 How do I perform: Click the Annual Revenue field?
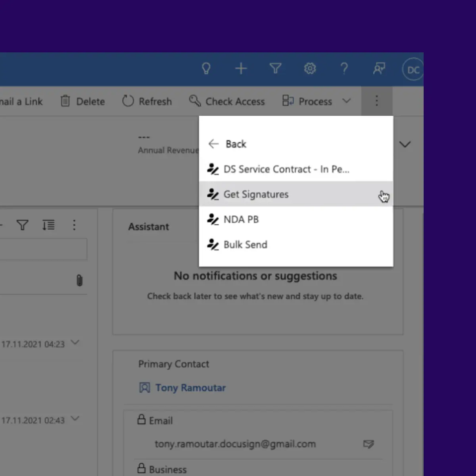pyautogui.click(x=168, y=144)
